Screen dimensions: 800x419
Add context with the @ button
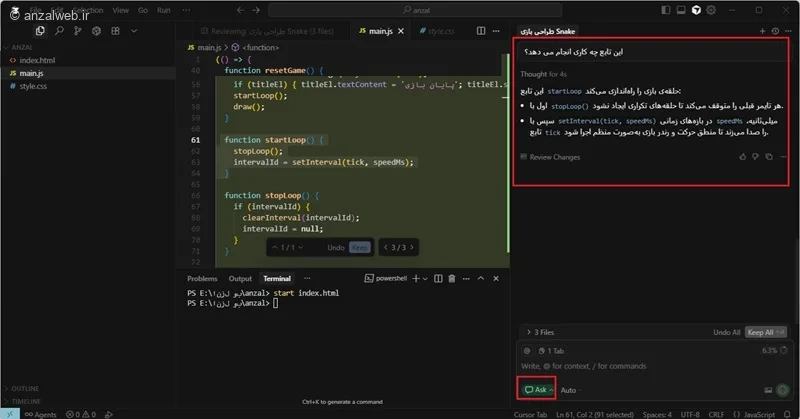(527, 351)
